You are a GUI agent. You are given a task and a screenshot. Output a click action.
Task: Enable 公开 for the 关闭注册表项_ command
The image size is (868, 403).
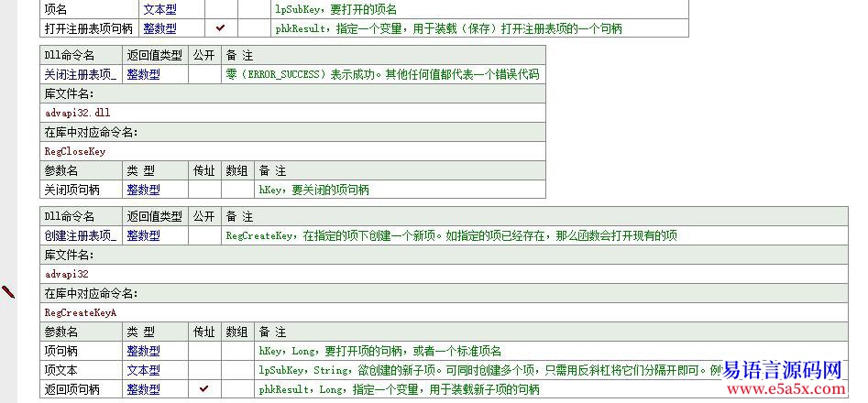204,74
